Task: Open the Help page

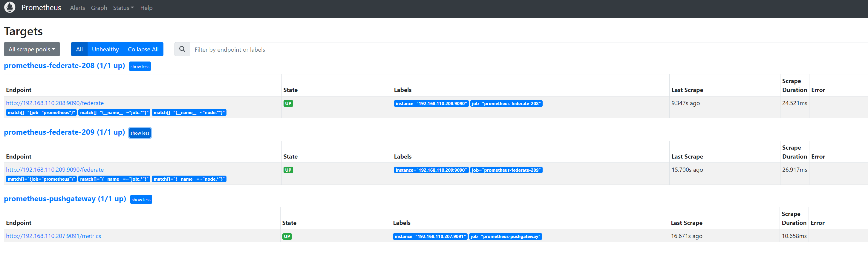Action: tap(146, 8)
